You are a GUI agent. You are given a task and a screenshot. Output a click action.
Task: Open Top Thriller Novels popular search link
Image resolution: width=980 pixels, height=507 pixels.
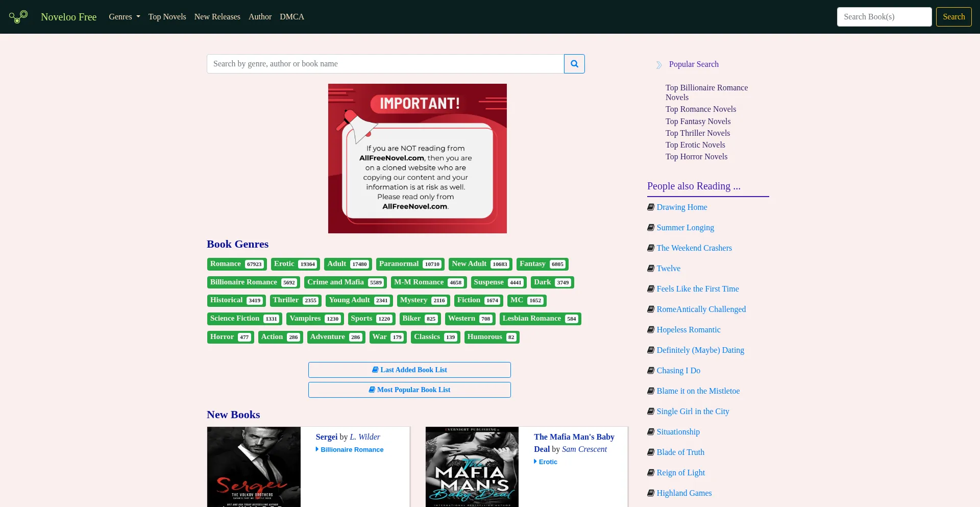(697, 133)
